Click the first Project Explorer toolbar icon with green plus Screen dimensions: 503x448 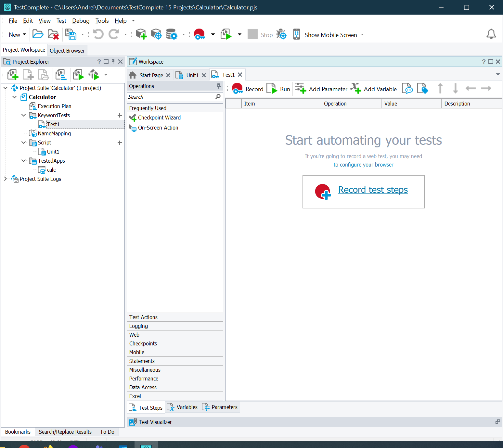coord(13,75)
